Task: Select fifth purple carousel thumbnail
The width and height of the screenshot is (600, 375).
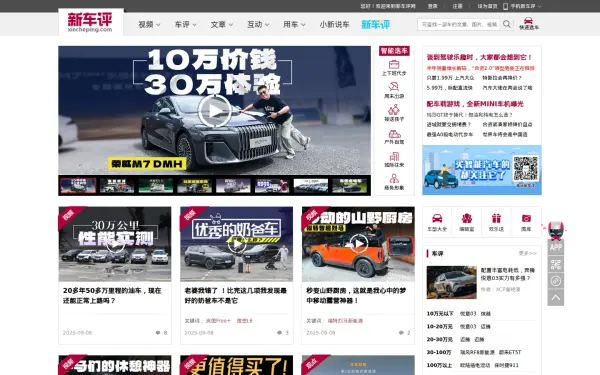Action: pos(233,186)
